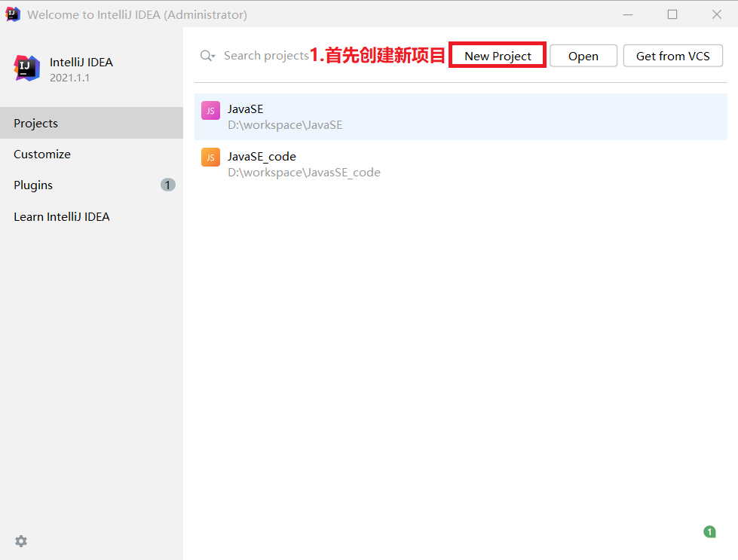Open the green notifications badge
The image size is (738, 560).
[709, 532]
